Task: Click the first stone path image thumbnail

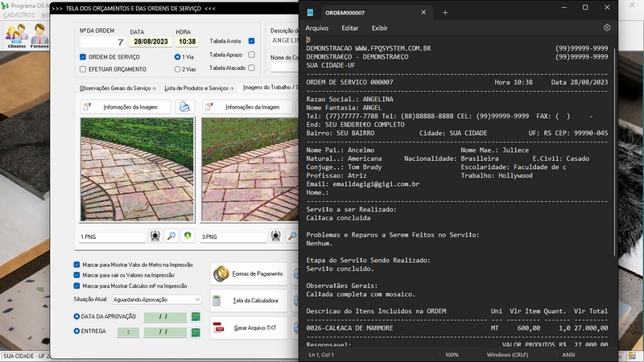Action: pyautogui.click(x=137, y=171)
